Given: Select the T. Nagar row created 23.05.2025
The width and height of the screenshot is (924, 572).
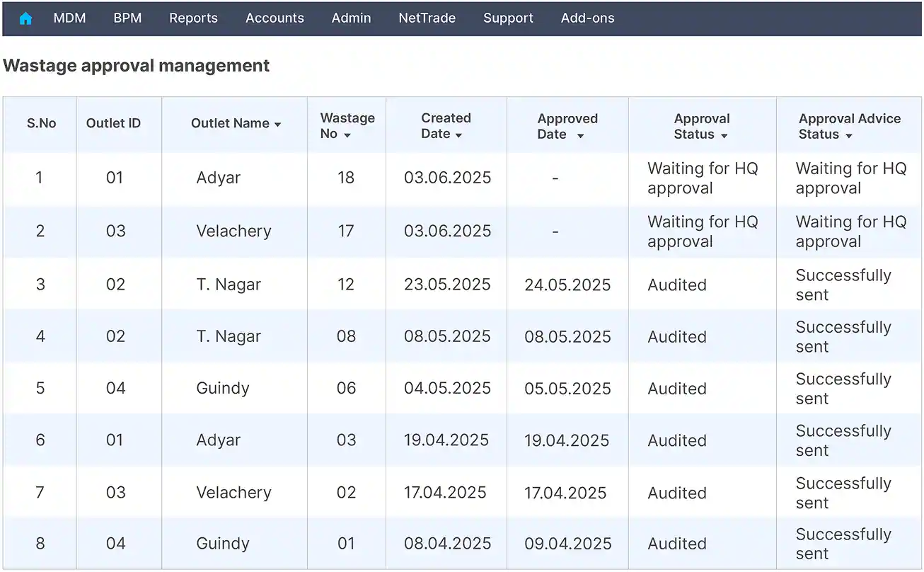Looking at the screenshot, I should (229, 285).
